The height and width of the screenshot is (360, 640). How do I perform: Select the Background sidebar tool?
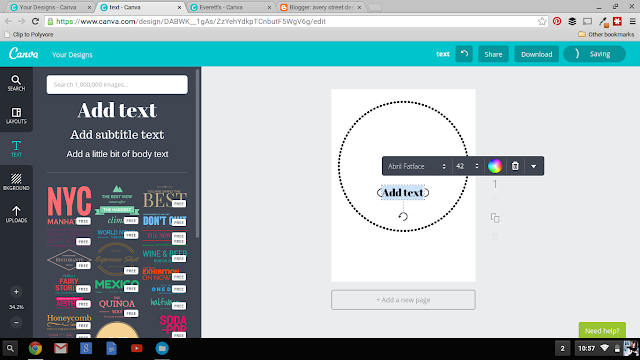click(x=16, y=182)
